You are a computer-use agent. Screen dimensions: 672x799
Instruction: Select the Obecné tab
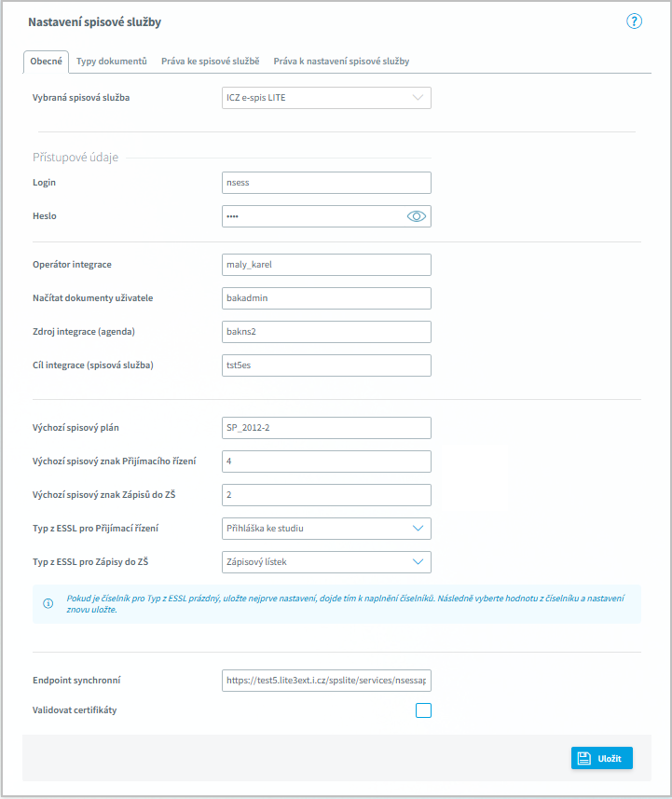(47, 62)
